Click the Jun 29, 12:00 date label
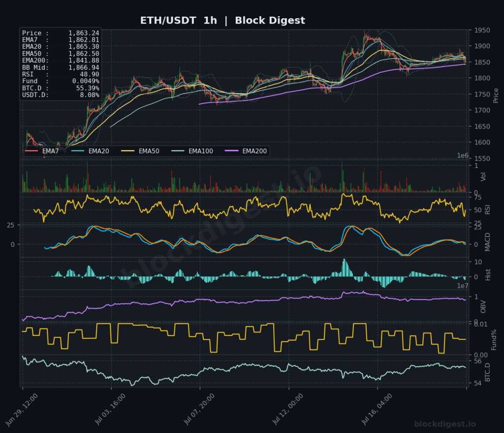The image size is (504, 433). coord(22,410)
